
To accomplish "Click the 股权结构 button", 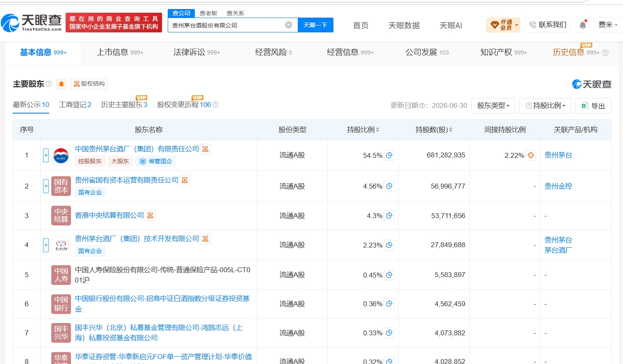I will [89, 84].
